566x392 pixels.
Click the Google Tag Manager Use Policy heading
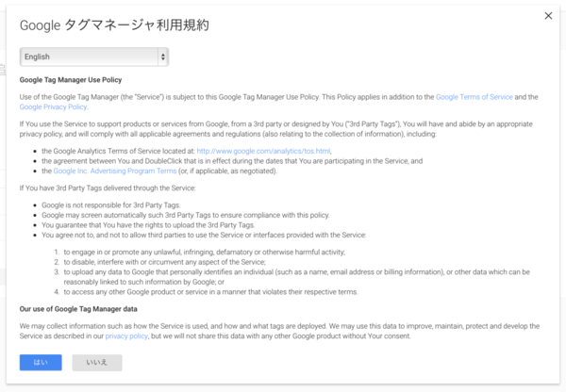point(71,80)
